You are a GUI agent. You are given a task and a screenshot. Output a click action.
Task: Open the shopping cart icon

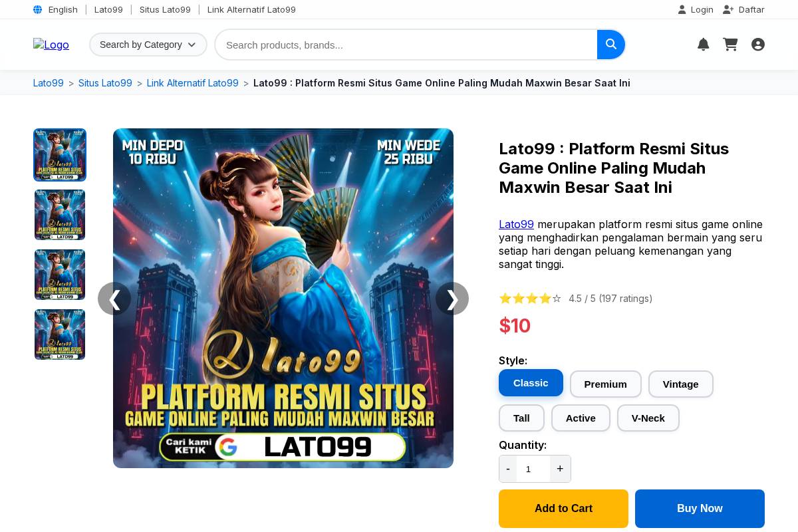(730, 45)
